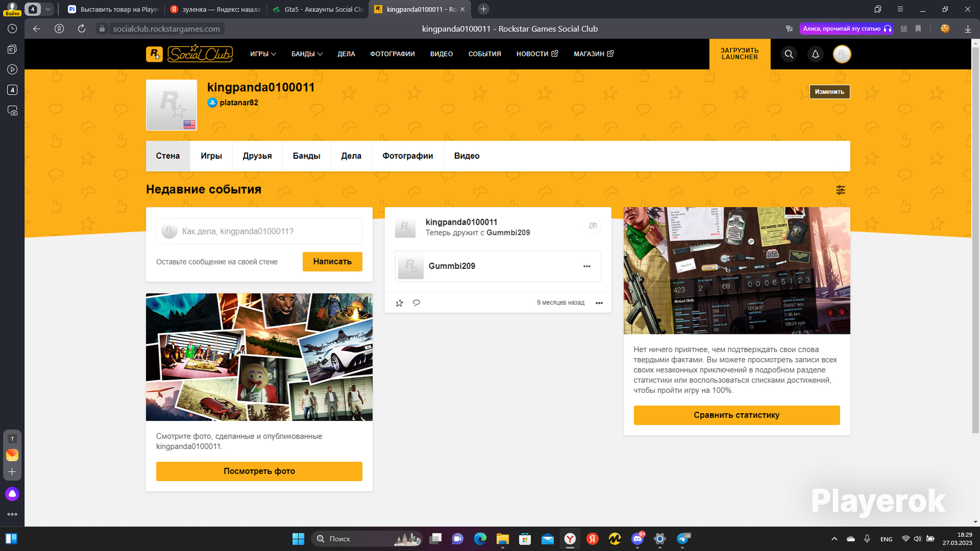Open reader mode icon in address bar
This screenshot has height=551, width=980.
[904, 29]
